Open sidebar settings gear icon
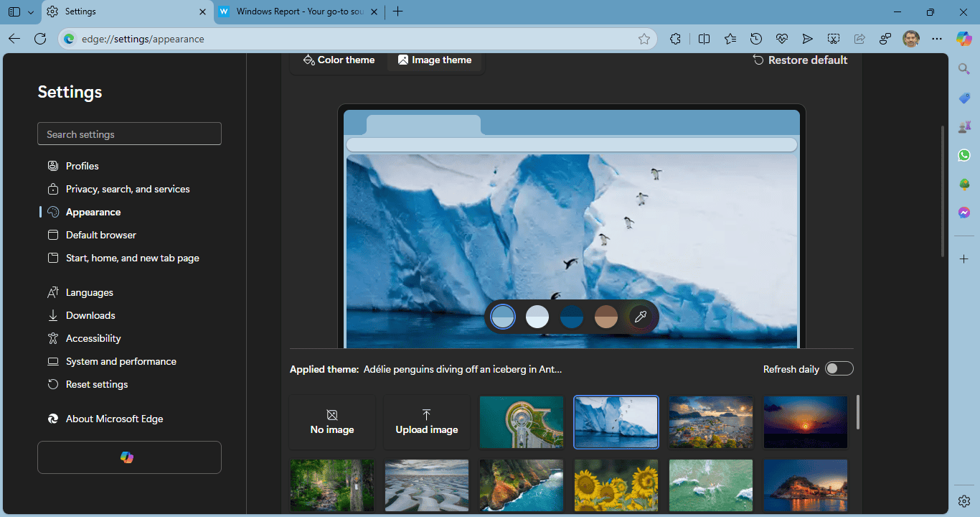The width and height of the screenshot is (980, 517). pos(964,500)
